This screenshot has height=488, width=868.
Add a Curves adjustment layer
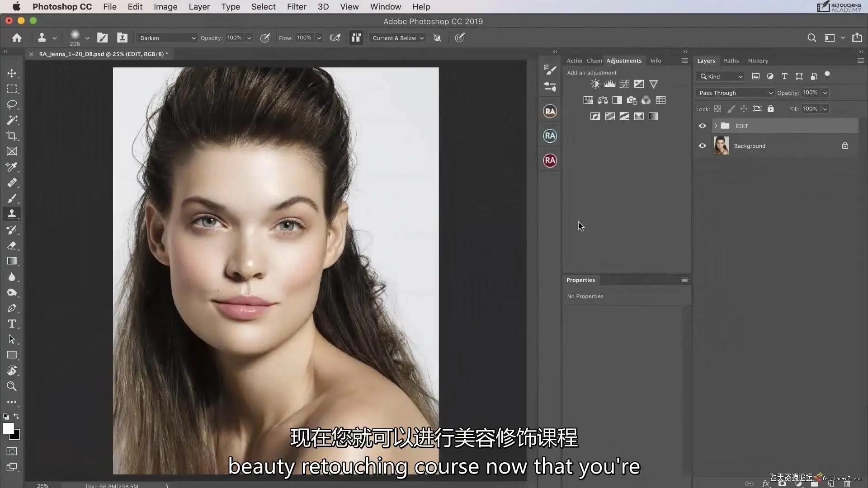tap(624, 84)
